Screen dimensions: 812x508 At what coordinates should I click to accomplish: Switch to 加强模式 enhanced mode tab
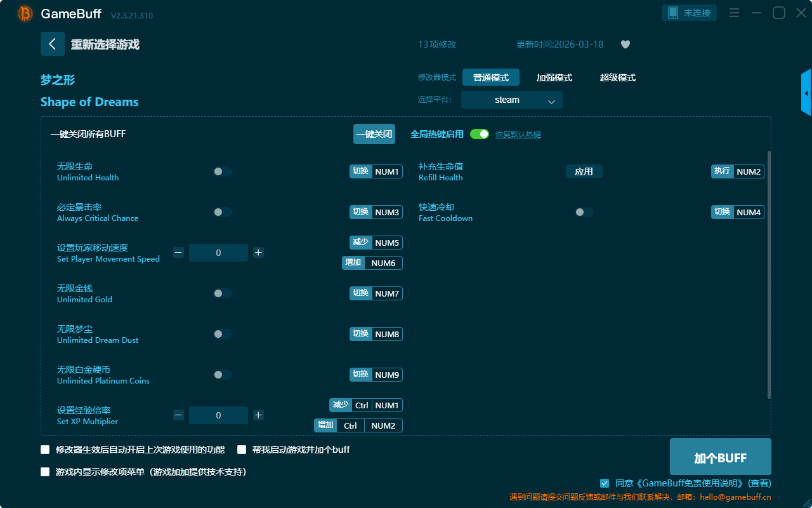554,77
